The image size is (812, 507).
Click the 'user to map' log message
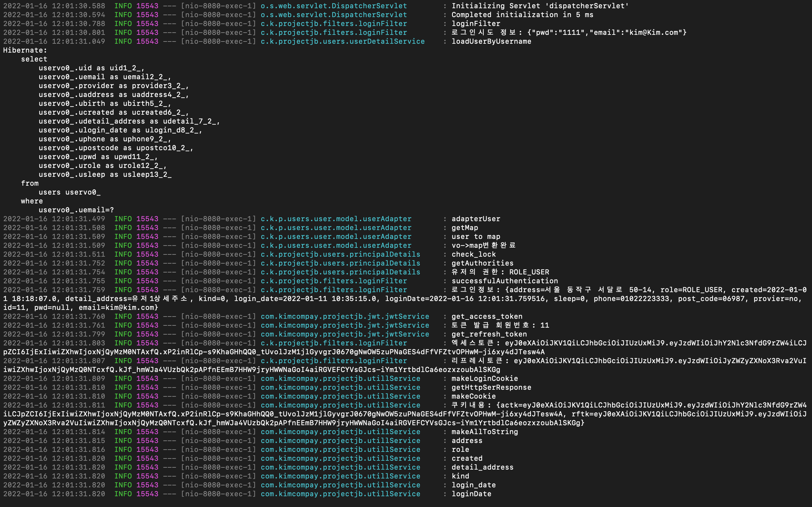coord(475,237)
